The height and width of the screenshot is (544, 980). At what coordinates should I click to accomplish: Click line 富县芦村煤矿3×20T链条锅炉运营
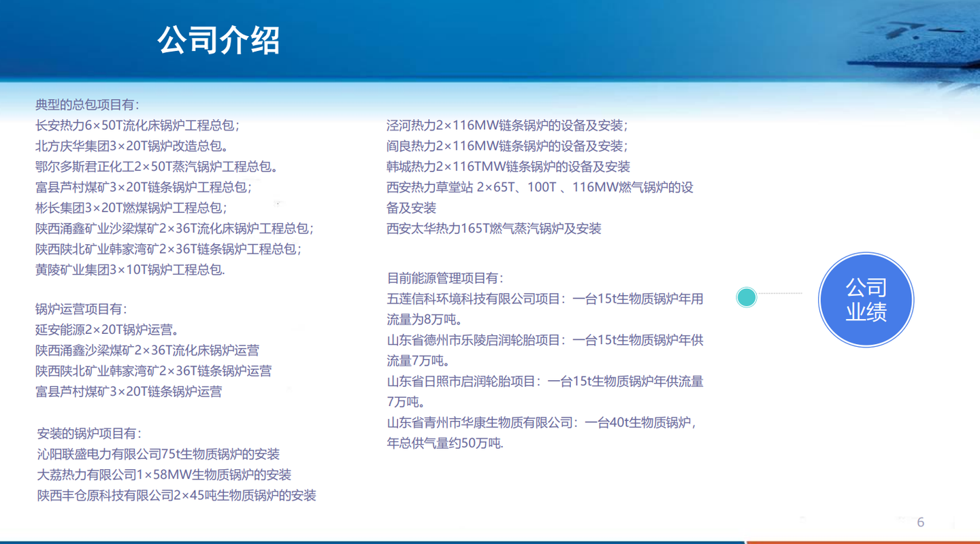click(x=129, y=392)
